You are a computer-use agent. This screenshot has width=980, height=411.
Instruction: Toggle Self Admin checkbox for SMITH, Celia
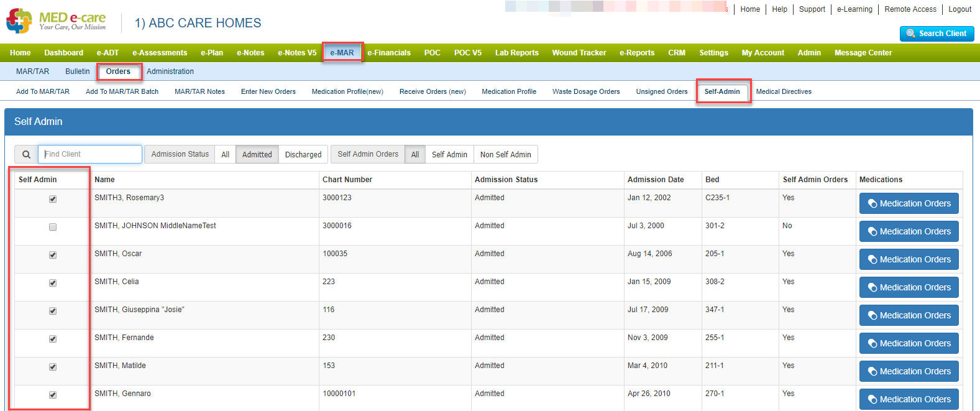[x=53, y=283]
